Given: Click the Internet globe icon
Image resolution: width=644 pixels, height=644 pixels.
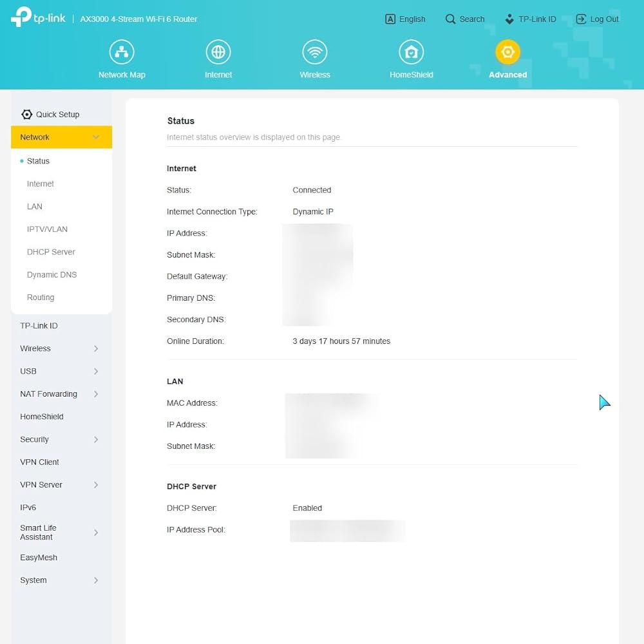Looking at the screenshot, I should pyautogui.click(x=218, y=52).
